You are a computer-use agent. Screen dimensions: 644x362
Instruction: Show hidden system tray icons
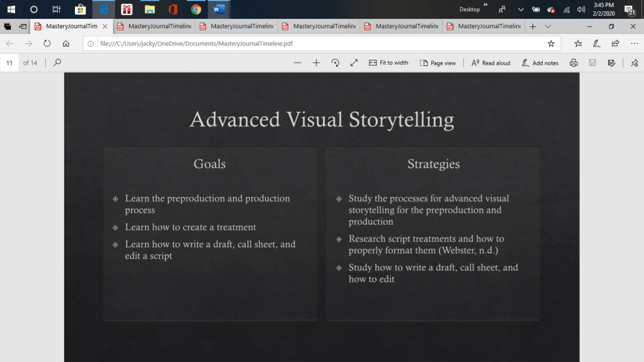pos(521,9)
